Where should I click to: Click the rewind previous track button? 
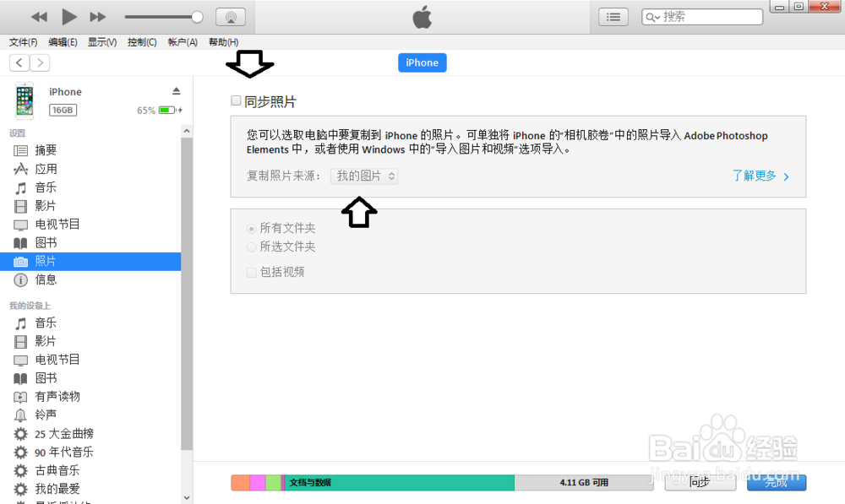point(39,17)
